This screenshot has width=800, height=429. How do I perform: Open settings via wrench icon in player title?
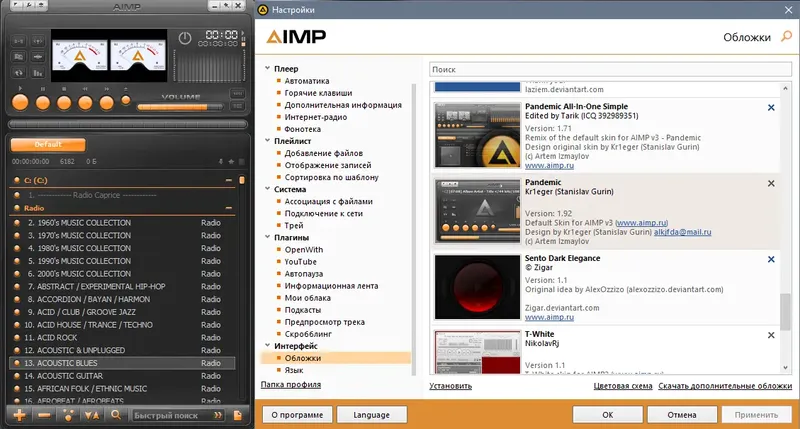point(29,6)
